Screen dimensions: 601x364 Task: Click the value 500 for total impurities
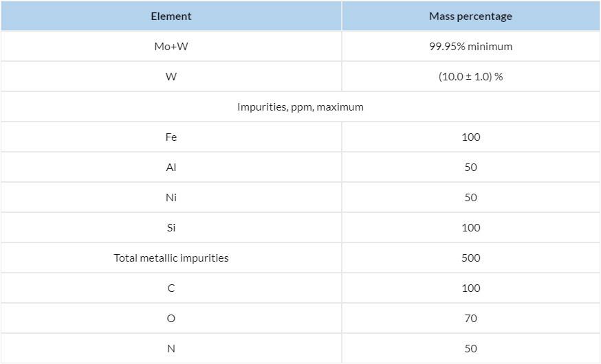coord(470,258)
